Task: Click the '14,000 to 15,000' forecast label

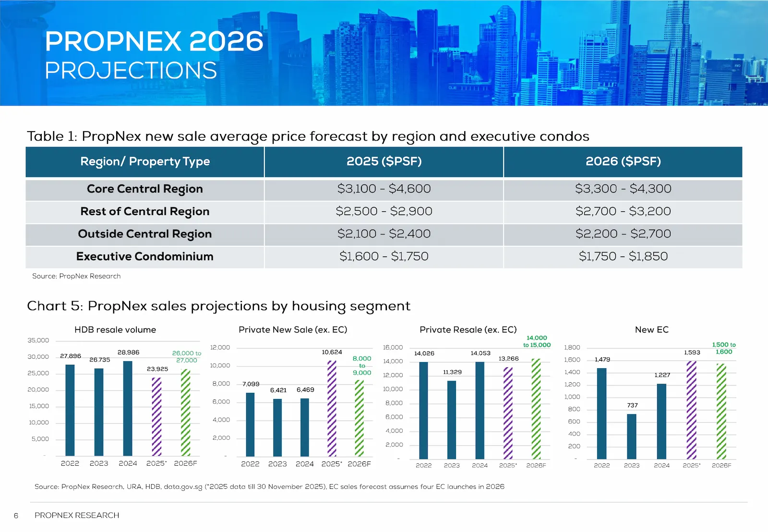Action: tap(537, 341)
